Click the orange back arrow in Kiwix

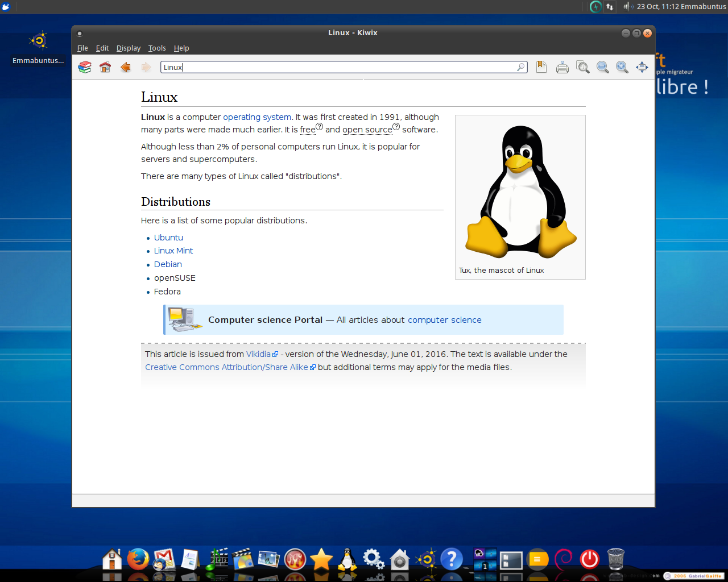click(x=126, y=67)
